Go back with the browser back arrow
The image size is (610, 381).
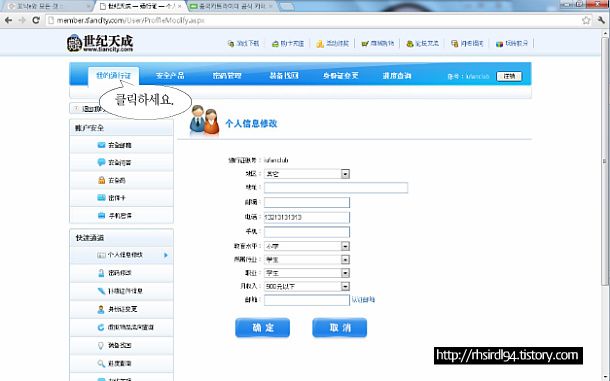9,20
